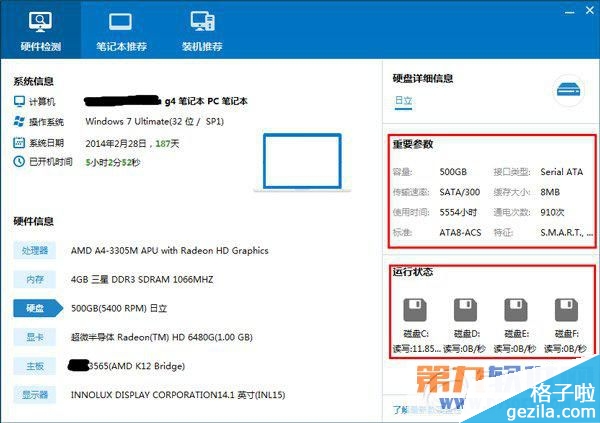The image size is (600, 423).
Task: Select the 处理器 processor category
Action: [x=34, y=250]
